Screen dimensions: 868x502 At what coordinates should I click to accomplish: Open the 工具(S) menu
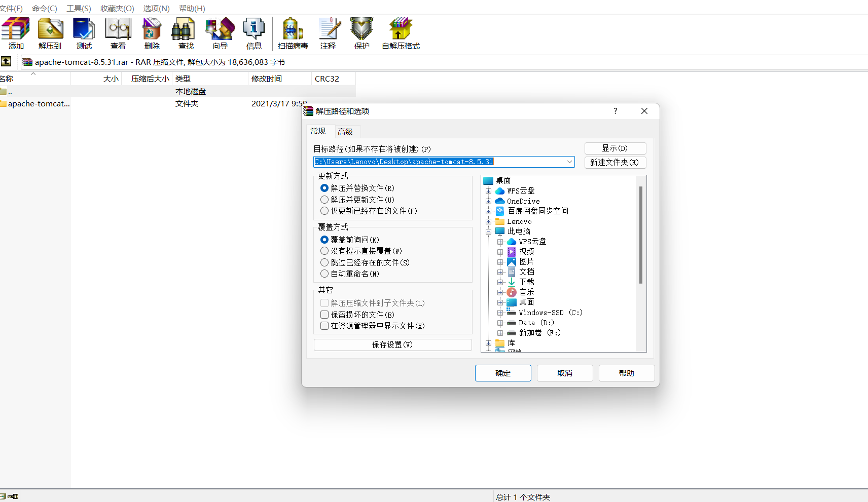(79, 8)
